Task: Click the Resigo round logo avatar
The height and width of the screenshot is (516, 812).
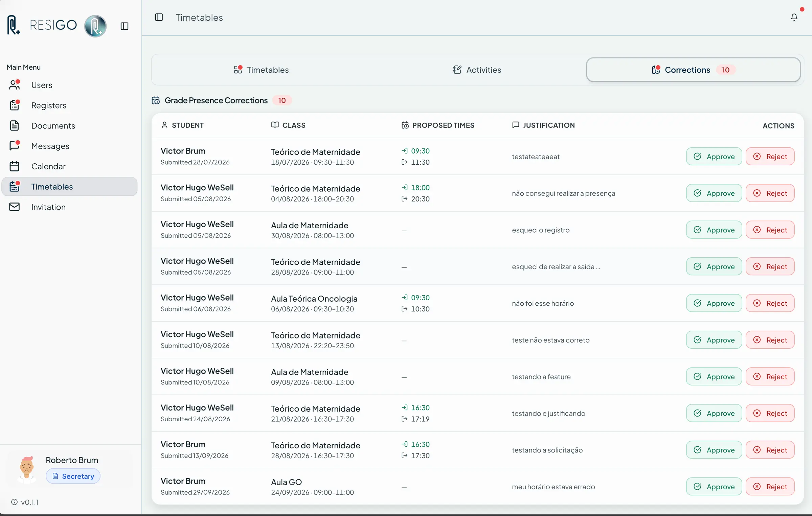Action: point(95,26)
